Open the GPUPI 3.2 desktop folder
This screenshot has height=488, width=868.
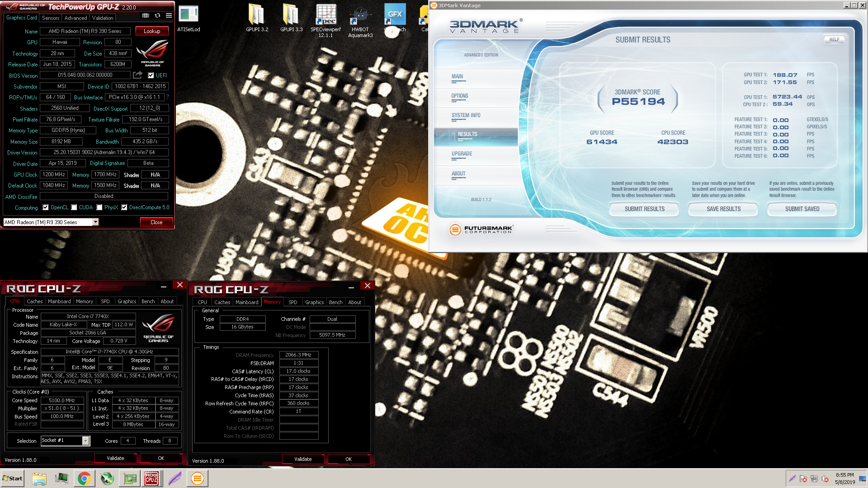(x=257, y=18)
